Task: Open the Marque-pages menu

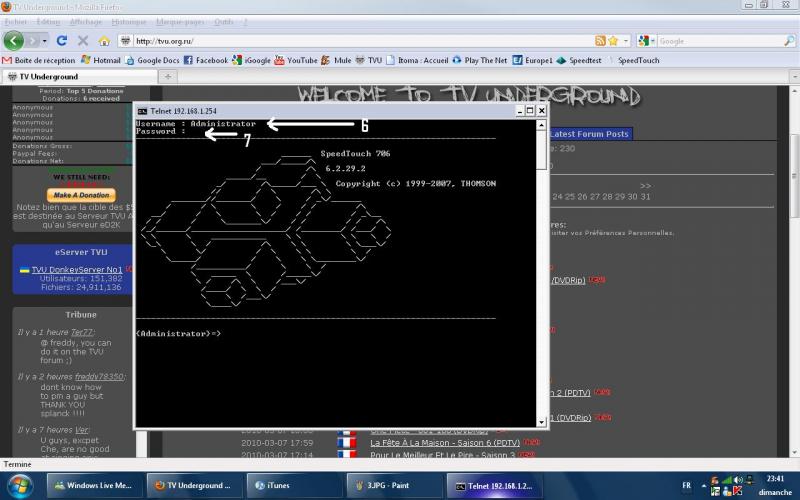Action: pos(180,22)
